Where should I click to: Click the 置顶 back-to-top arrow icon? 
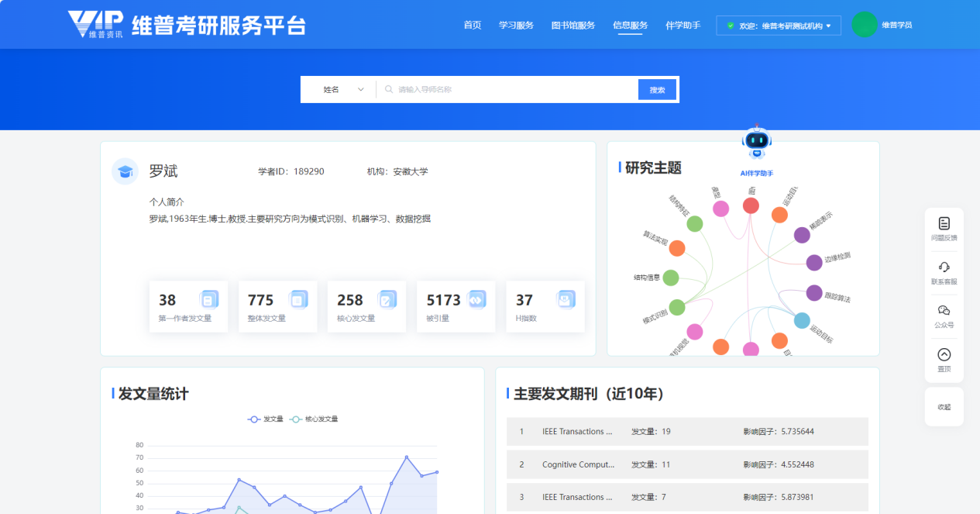(944, 355)
